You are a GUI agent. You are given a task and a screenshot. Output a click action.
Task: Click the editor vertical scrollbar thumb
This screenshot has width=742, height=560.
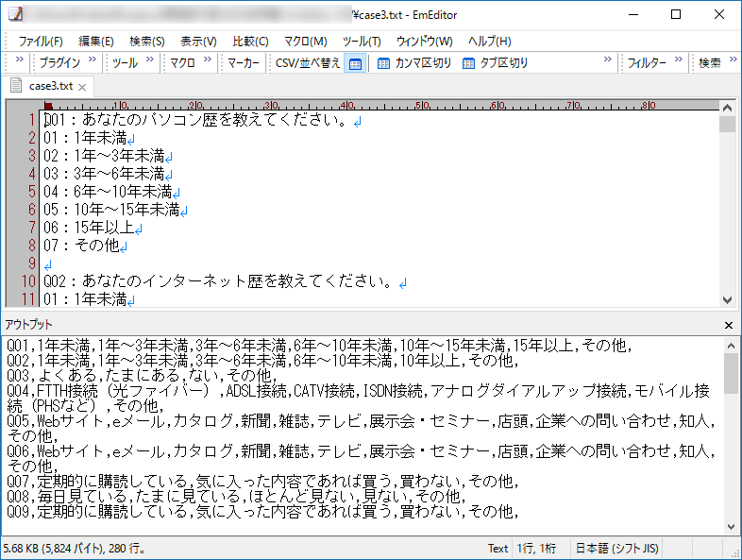click(727, 124)
